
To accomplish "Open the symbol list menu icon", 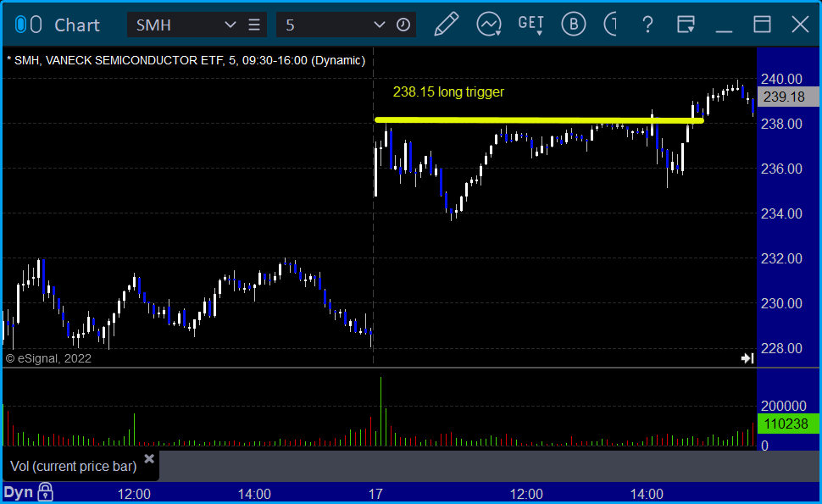I will pyautogui.click(x=254, y=25).
